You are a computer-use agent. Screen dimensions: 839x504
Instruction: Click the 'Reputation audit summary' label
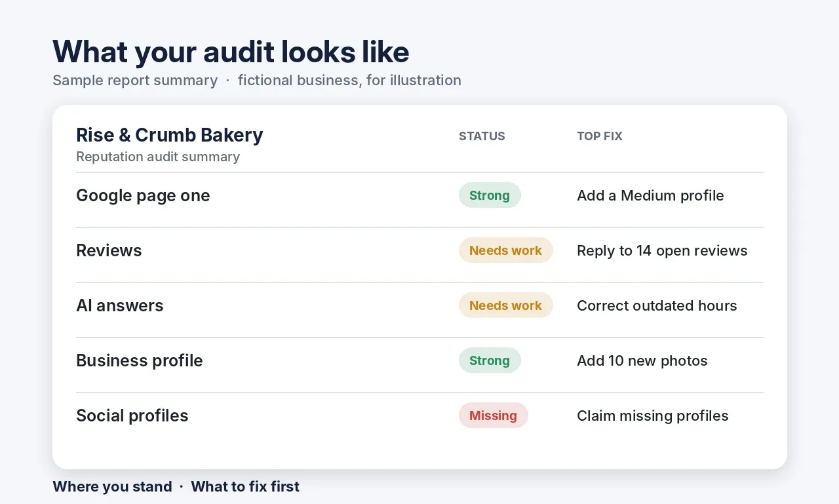click(x=158, y=157)
